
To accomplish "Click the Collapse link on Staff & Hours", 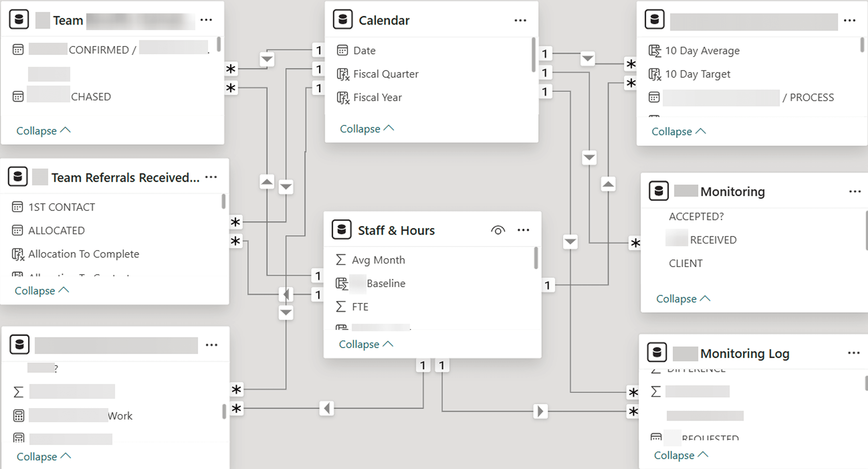I will click(x=366, y=344).
